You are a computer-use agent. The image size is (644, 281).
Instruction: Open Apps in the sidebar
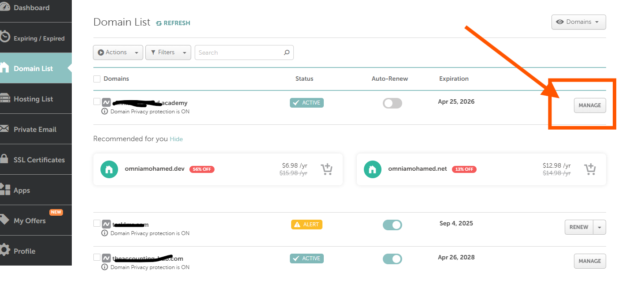[x=36, y=190]
